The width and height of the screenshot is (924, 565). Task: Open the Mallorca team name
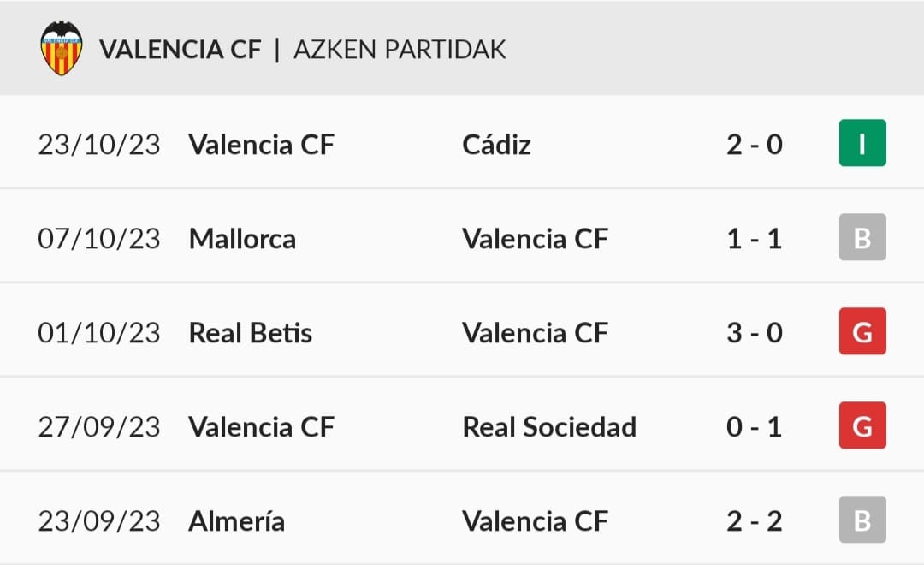pyautogui.click(x=242, y=239)
